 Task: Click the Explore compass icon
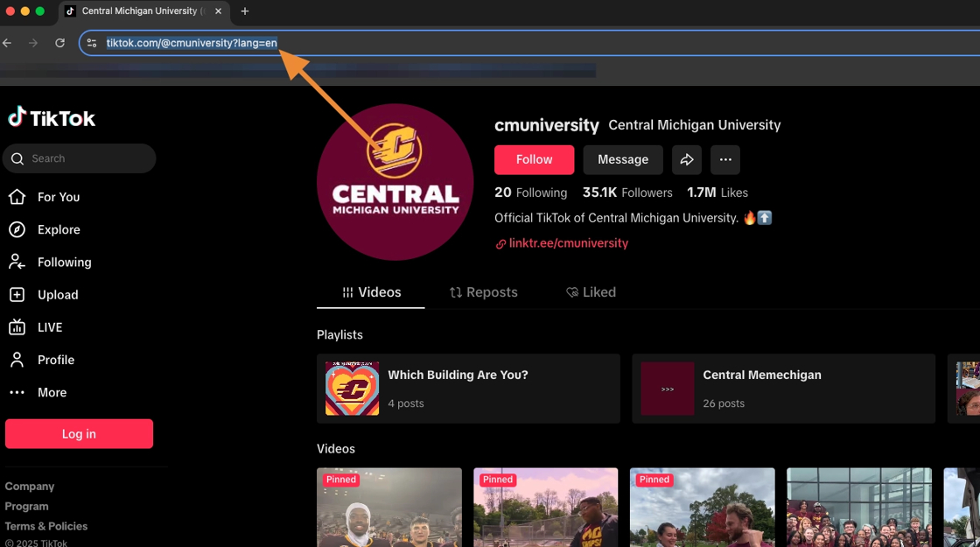point(17,229)
